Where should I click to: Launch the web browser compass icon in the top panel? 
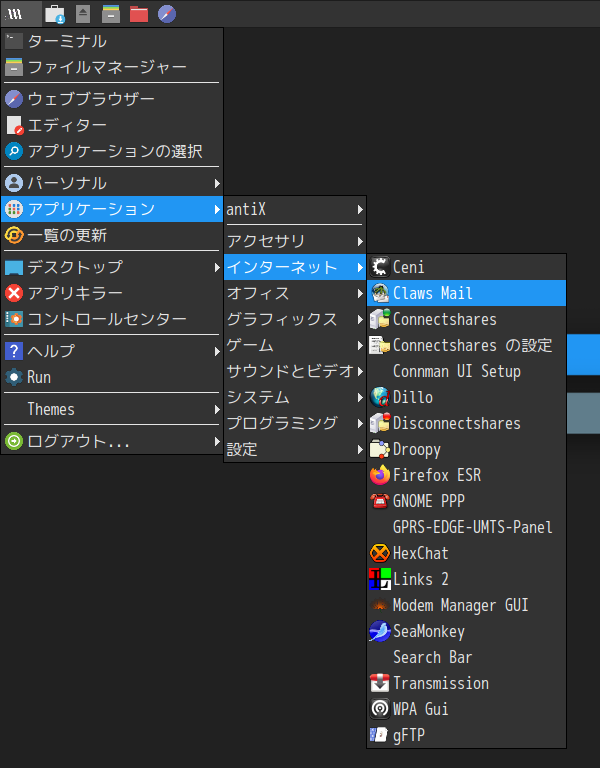[167, 14]
